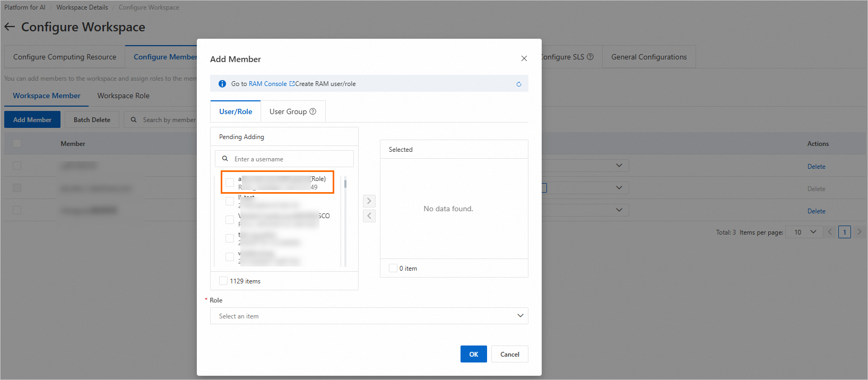Open the Role dropdown 'Select an item'
The height and width of the screenshot is (380, 868).
pyautogui.click(x=369, y=316)
